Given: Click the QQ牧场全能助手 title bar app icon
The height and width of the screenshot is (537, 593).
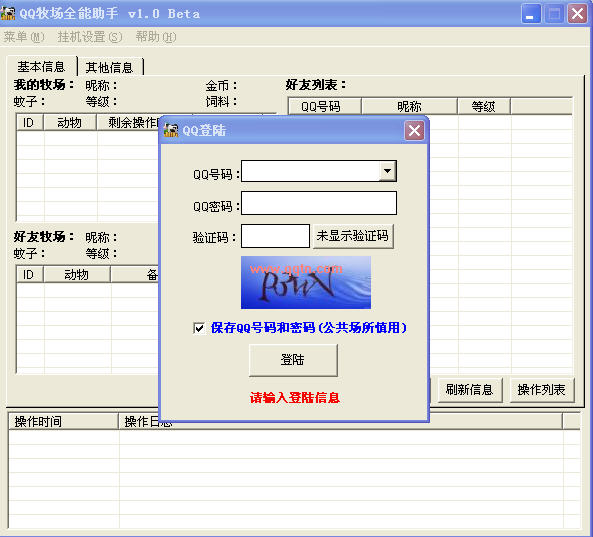Looking at the screenshot, I should coord(8,13).
